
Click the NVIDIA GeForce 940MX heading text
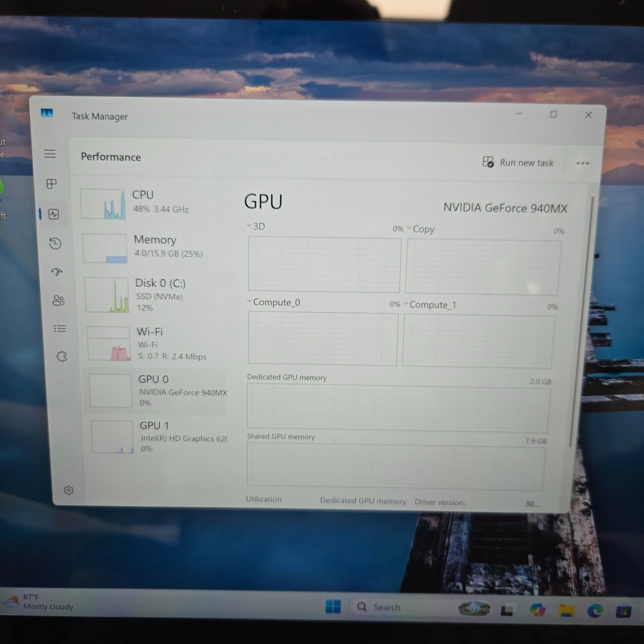[505, 208]
